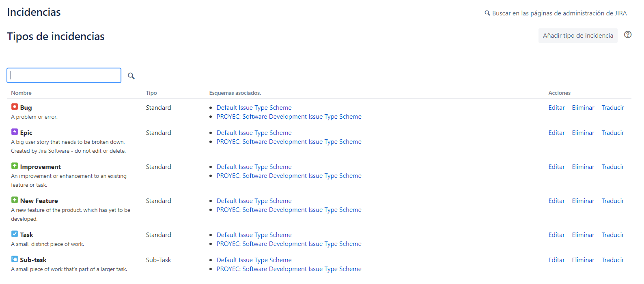644x284 pixels.
Task: Open PROYEC Software Development scheme in Sub-task row
Action: coord(289,269)
